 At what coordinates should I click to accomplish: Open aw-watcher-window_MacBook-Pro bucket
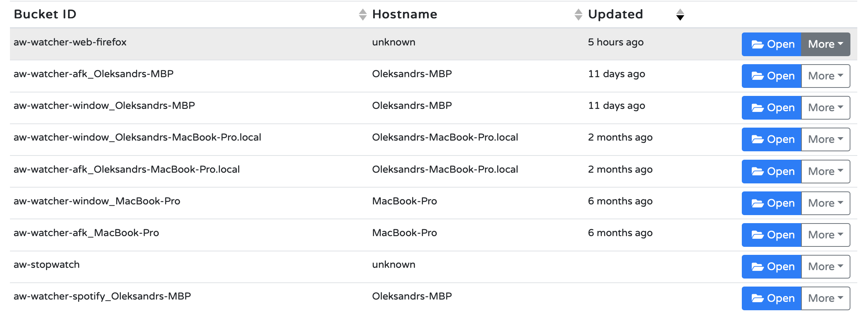772,203
